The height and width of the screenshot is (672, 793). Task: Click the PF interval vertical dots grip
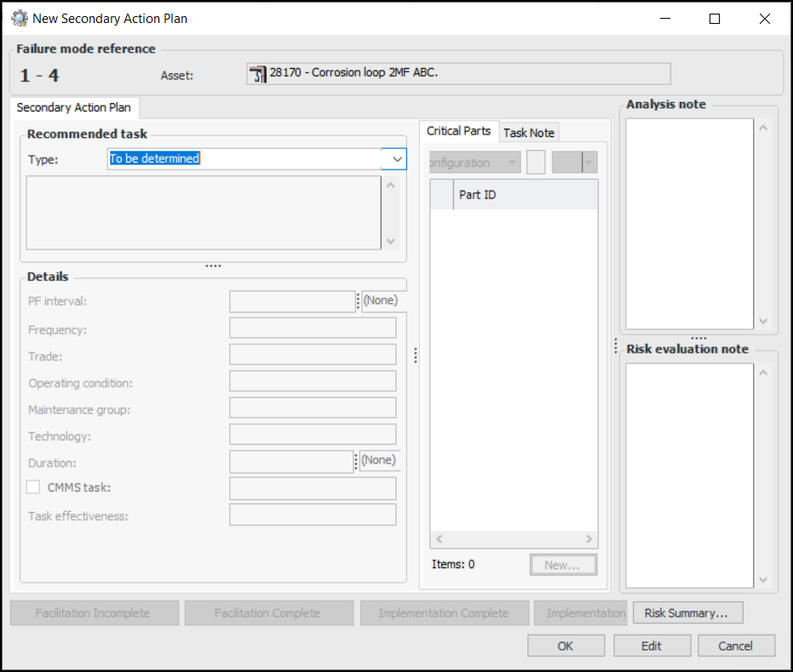tap(358, 301)
